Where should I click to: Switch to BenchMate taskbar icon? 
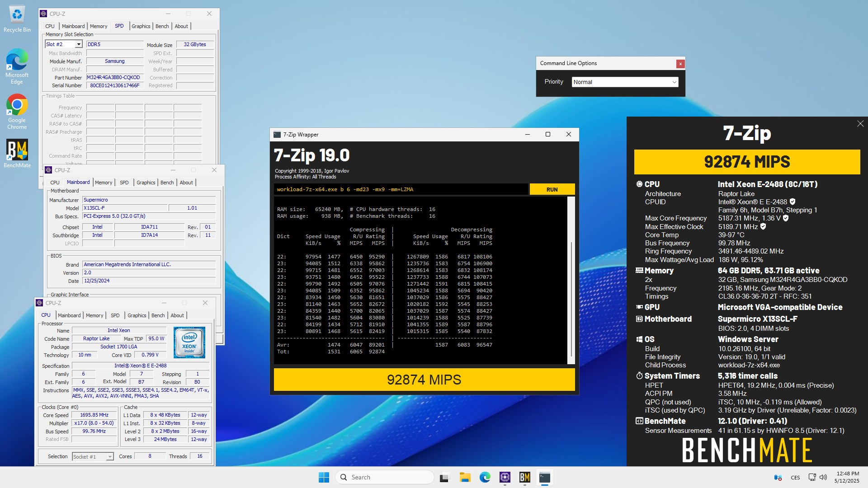pyautogui.click(x=524, y=477)
